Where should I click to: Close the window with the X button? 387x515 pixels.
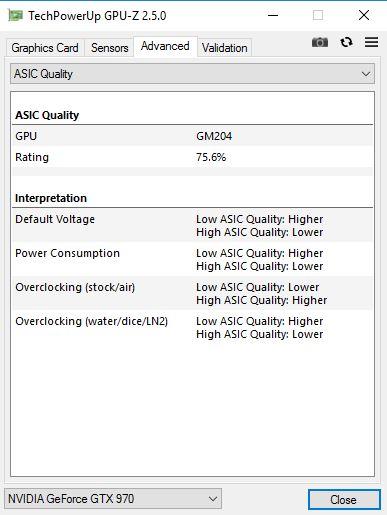point(364,15)
